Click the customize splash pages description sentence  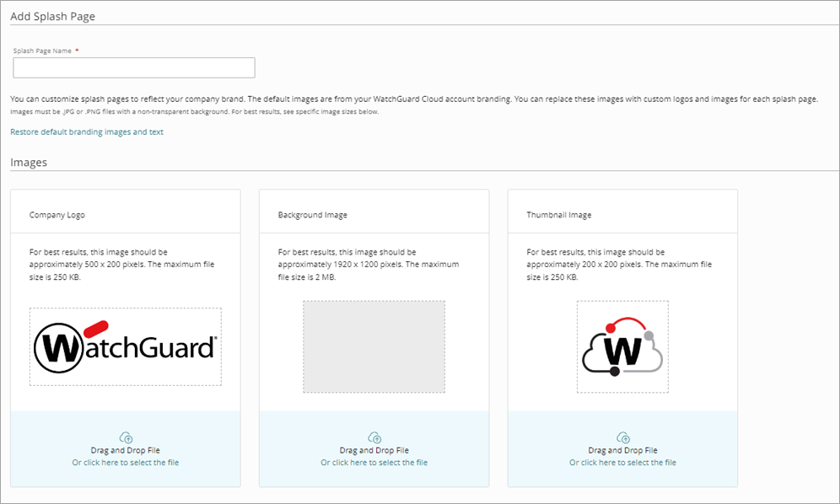414,99
